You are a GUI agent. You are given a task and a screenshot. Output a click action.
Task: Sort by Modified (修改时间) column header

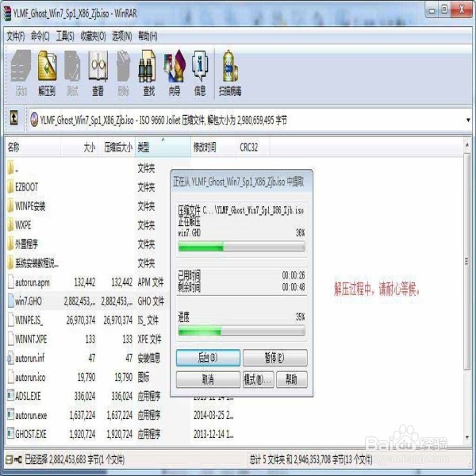click(x=213, y=148)
